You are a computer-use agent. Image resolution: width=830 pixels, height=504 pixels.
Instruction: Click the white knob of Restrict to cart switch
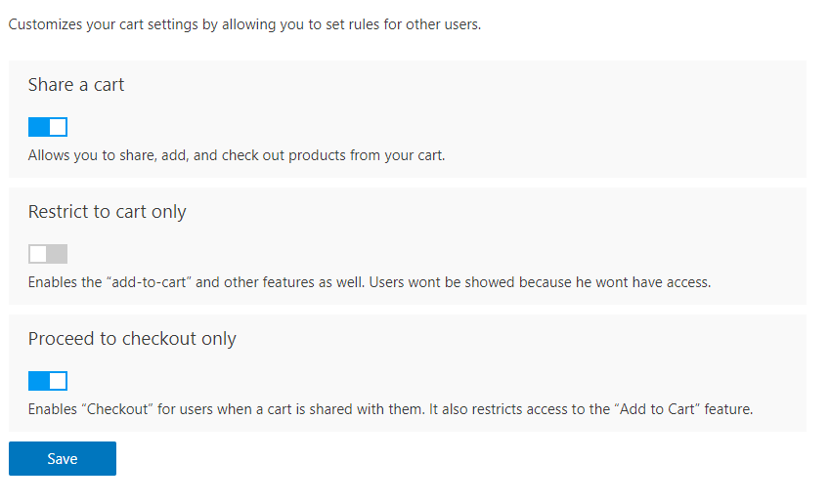pyautogui.click(x=38, y=254)
